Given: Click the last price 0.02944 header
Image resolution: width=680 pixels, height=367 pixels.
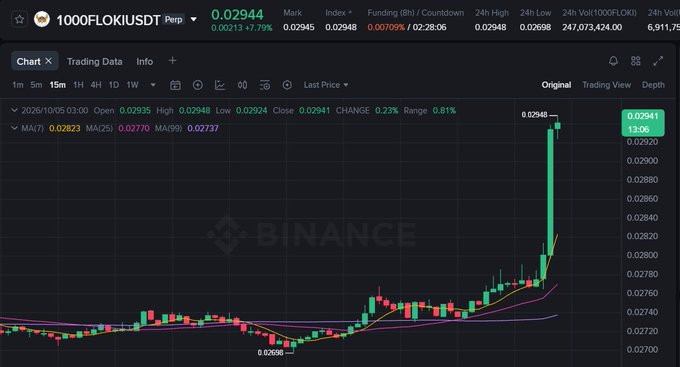Looking at the screenshot, I should click(x=237, y=15).
